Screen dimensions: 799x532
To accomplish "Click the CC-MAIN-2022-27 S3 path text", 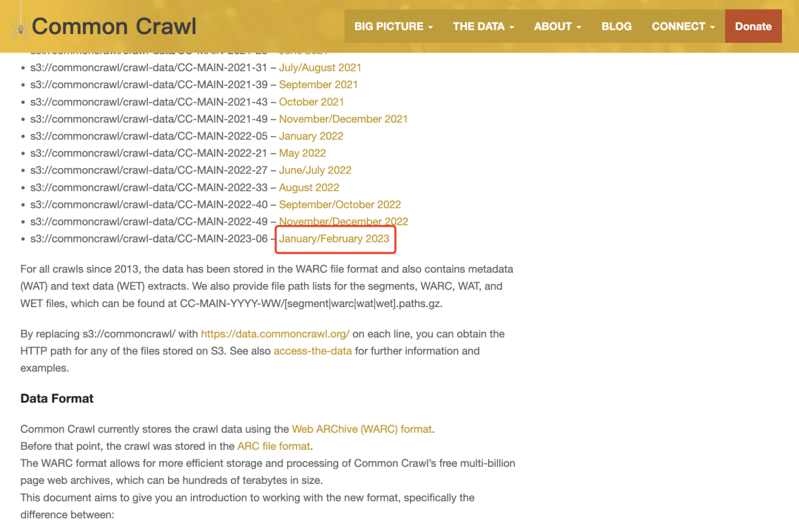I will click(x=149, y=170).
